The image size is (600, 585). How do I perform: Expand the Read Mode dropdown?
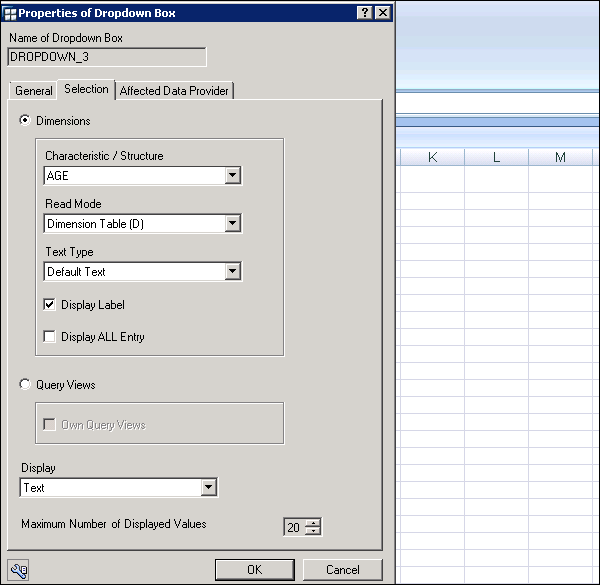pyautogui.click(x=232, y=224)
